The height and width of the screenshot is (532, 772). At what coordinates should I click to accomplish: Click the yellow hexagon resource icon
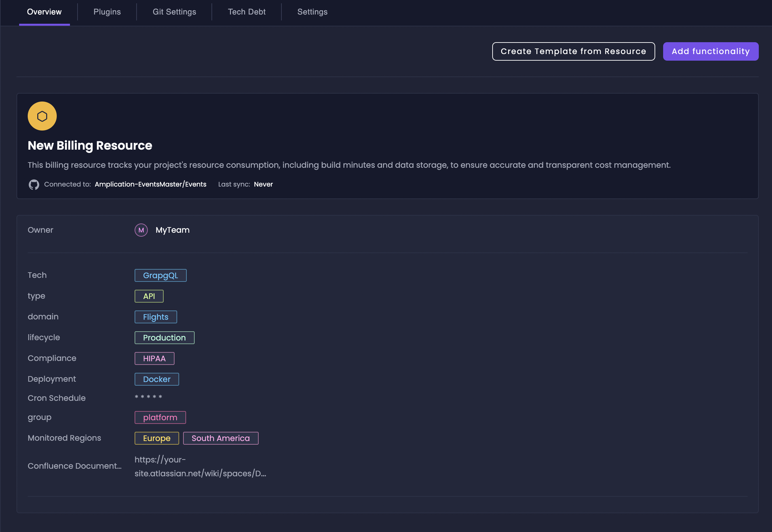click(42, 116)
